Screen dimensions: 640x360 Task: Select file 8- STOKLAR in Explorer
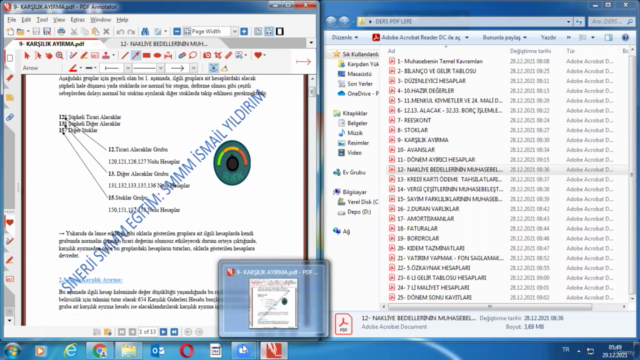(x=412, y=130)
